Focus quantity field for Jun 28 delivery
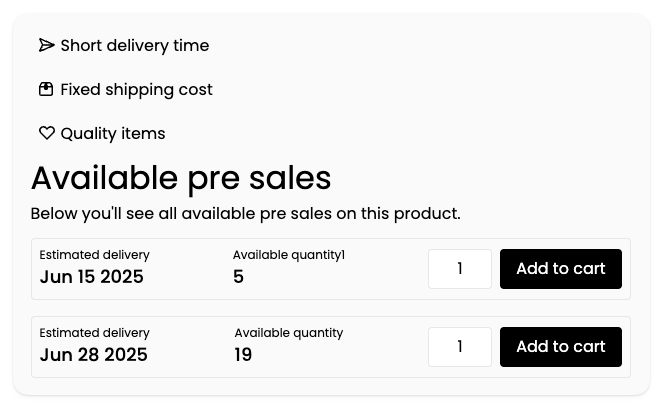The height and width of the screenshot is (408, 663). (x=460, y=347)
